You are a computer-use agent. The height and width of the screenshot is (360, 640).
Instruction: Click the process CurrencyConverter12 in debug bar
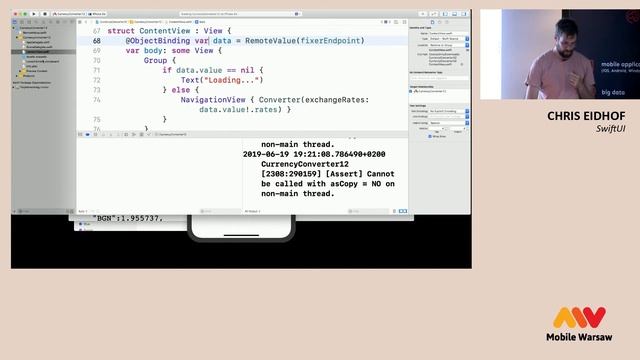click(171, 134)
